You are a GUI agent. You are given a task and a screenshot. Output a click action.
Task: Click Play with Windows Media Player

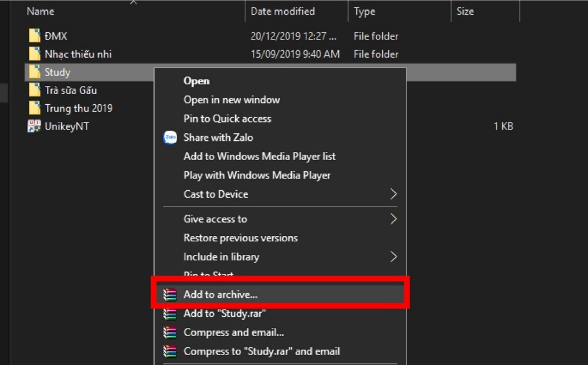point(257,175)
